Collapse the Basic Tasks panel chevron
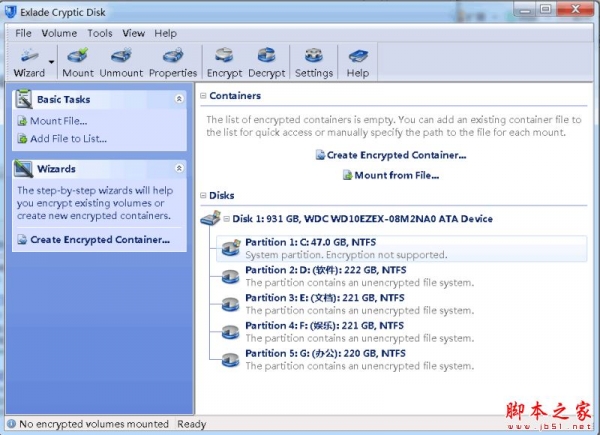 point(179,99)
